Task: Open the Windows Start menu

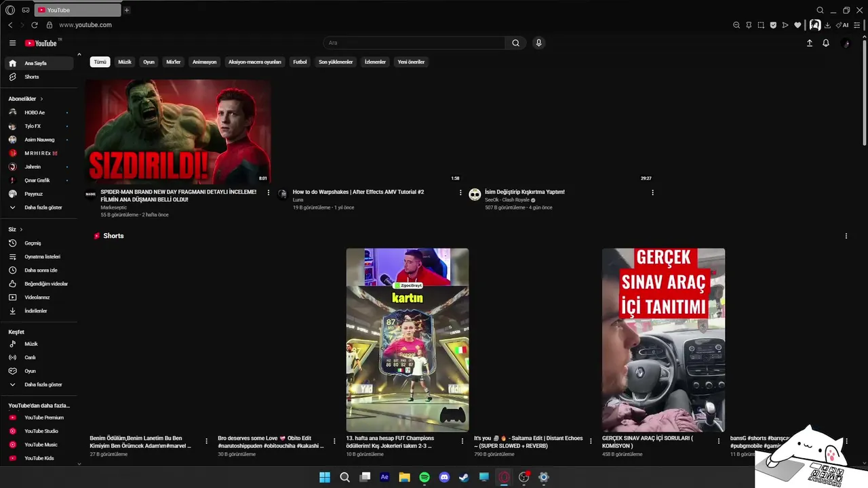Action: 325,477
